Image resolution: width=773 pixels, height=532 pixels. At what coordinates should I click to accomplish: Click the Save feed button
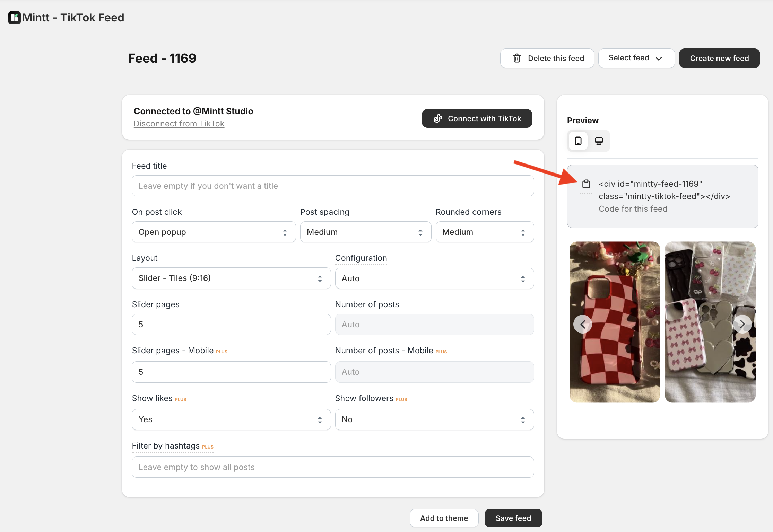(x=513, y=518)
